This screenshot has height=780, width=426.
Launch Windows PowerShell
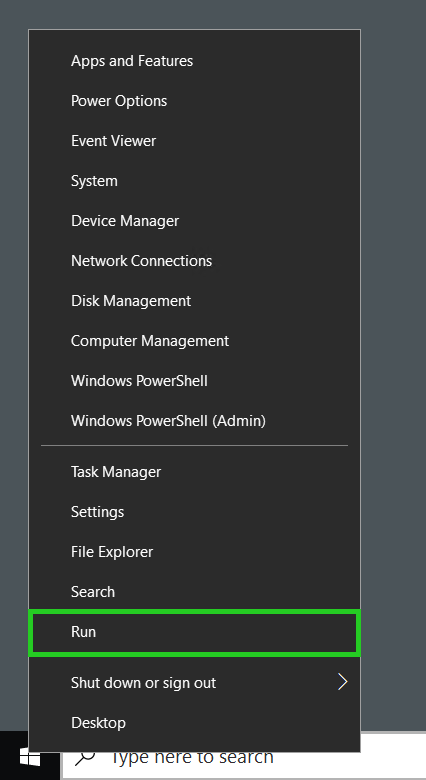click(x=195, y=381)
